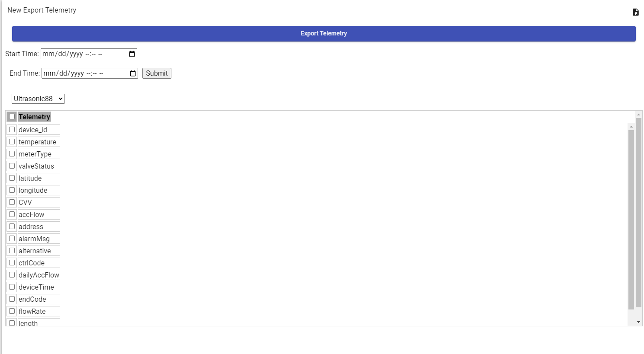644x354 pixels.
Task: Select all via the Telemetry header checkbox
Action: click(12, 116)
